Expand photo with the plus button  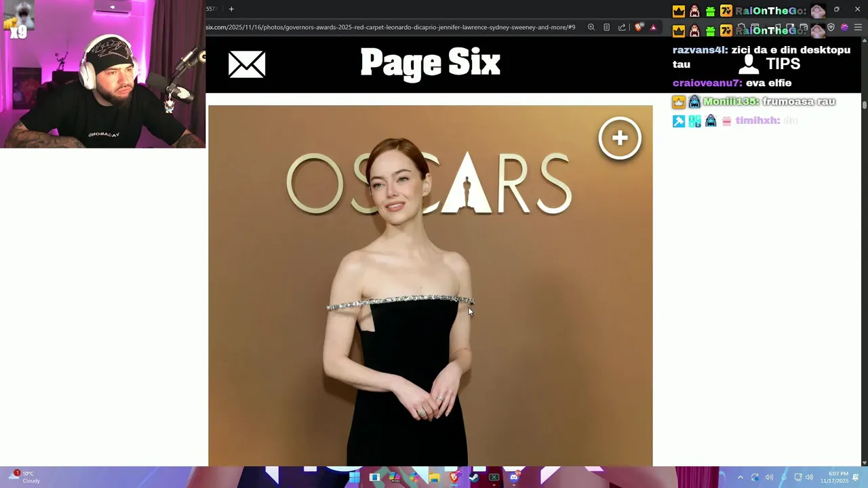(x=620, y=138)
